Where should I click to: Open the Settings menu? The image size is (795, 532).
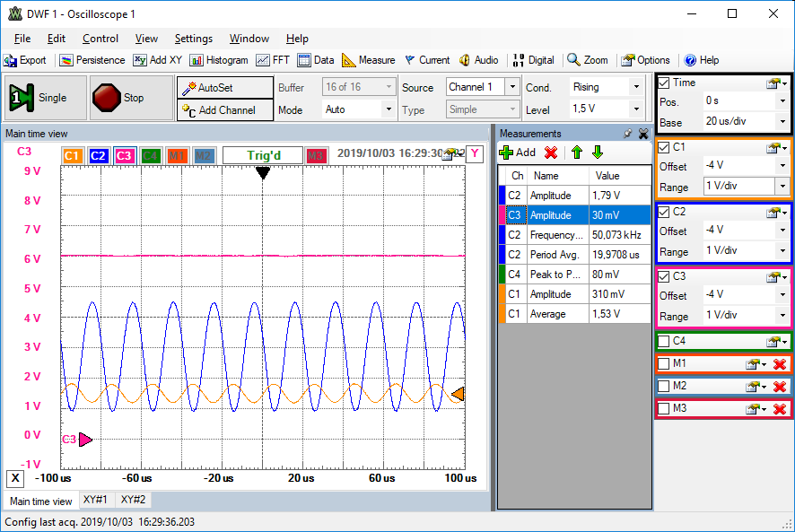click(193, 39)
